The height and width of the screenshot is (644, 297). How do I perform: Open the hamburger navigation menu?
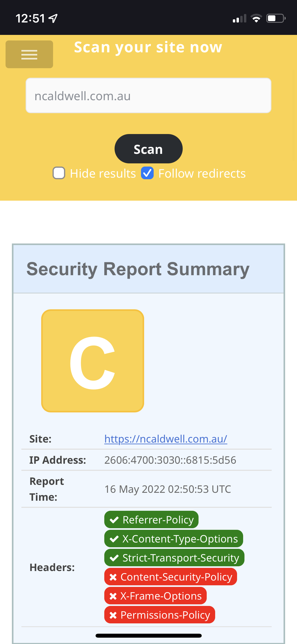tap(29, 54)
